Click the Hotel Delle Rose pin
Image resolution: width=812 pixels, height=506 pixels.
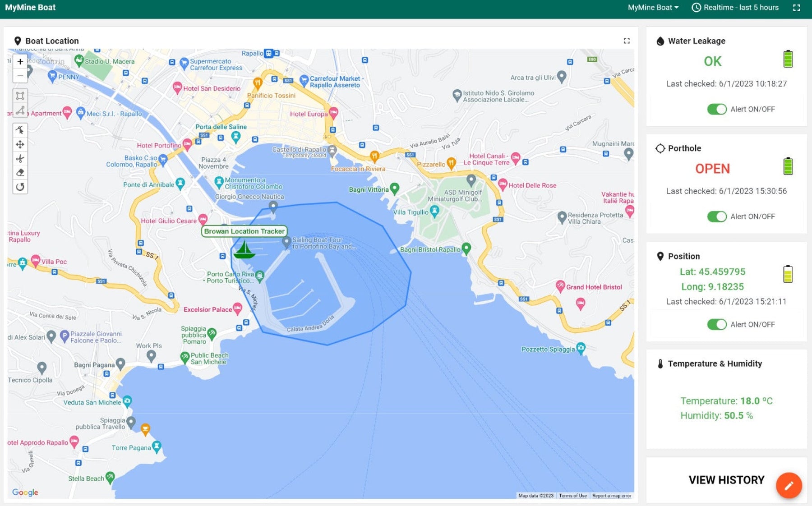(503, 184)
